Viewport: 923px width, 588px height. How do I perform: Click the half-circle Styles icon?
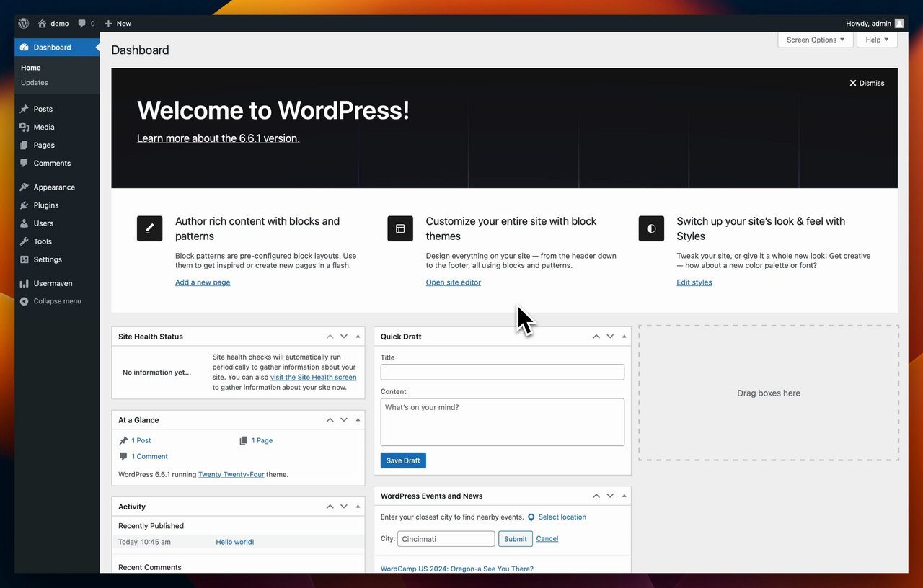[651, 228]
